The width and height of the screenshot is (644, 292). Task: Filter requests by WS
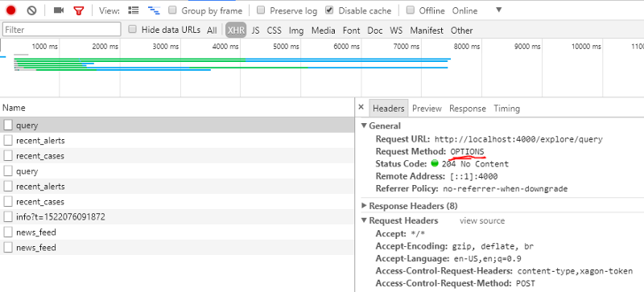click(396, 31)
